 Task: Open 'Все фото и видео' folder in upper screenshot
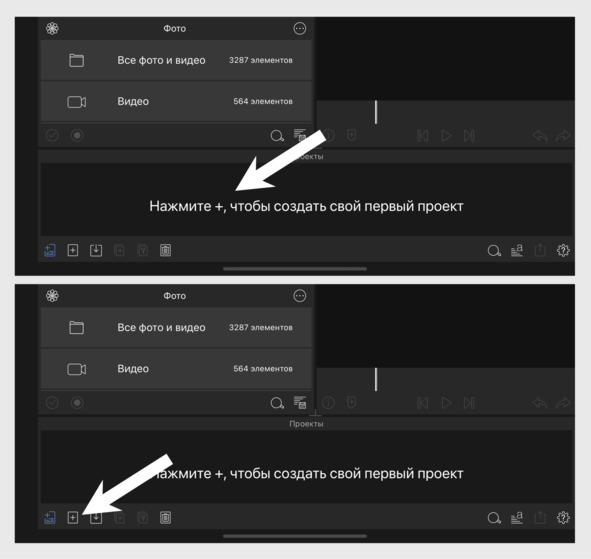(x=176, y=60)
